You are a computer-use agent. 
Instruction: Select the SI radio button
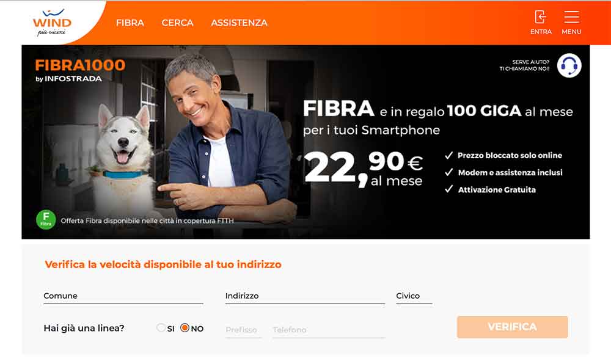coord(161,328)
